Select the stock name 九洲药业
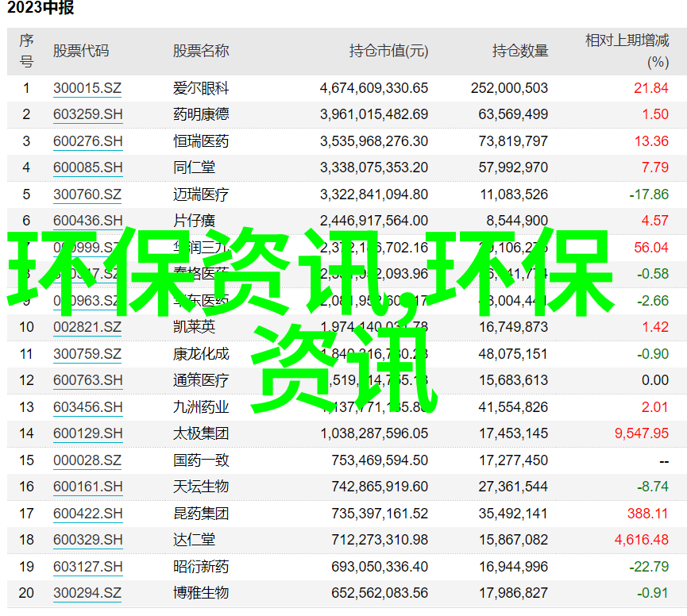687x616 pixels. pyautogui.click(x=201, y=407)
